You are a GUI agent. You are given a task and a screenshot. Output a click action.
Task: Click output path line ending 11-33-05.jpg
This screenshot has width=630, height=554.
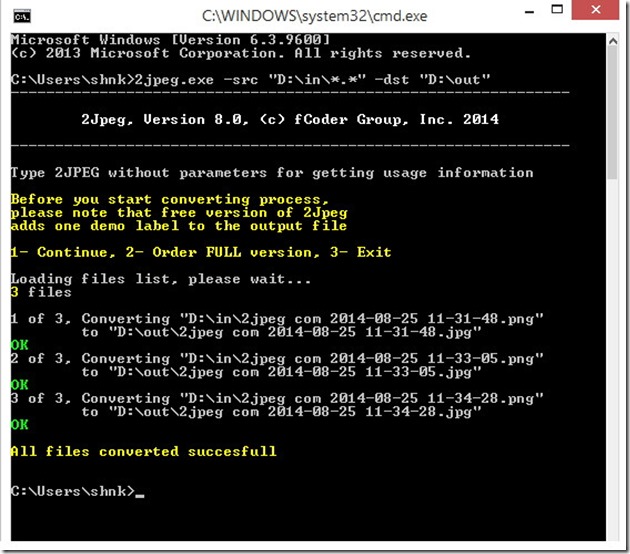[281, 372]
